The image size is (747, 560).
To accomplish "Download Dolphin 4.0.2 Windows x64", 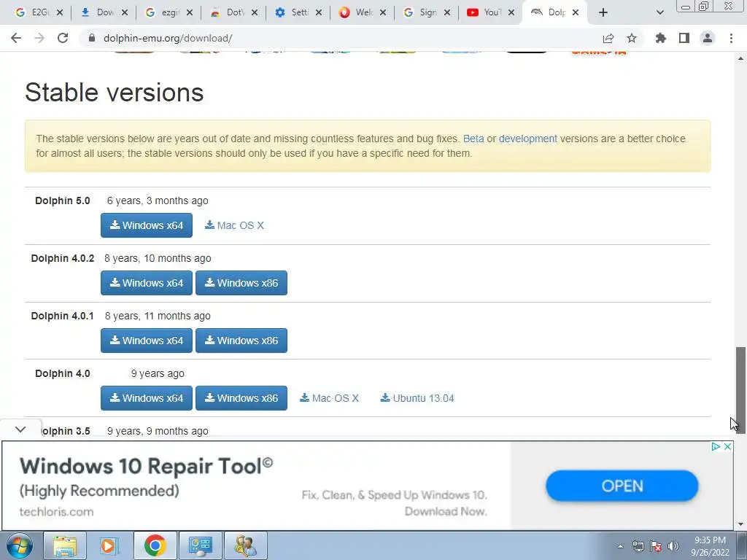I will tap(146, 283).
